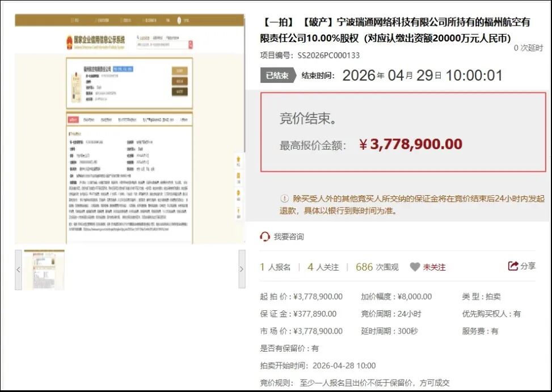
Task: Click the national emblem logo in preview image
Action: [x=70, y=42]
